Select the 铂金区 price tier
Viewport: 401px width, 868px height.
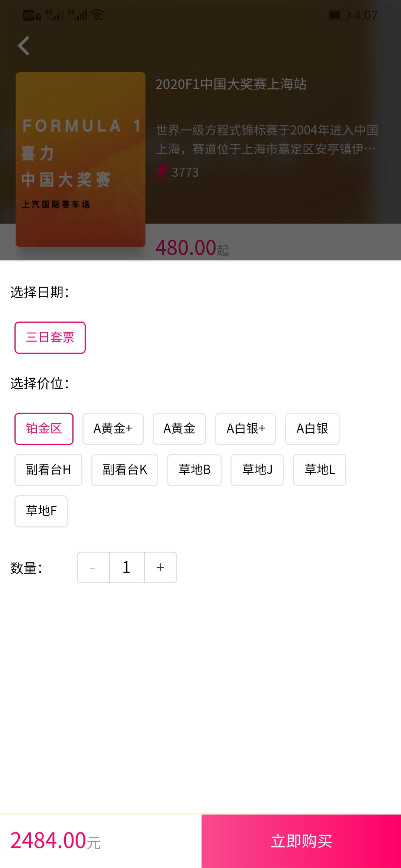tap(44, 429)
